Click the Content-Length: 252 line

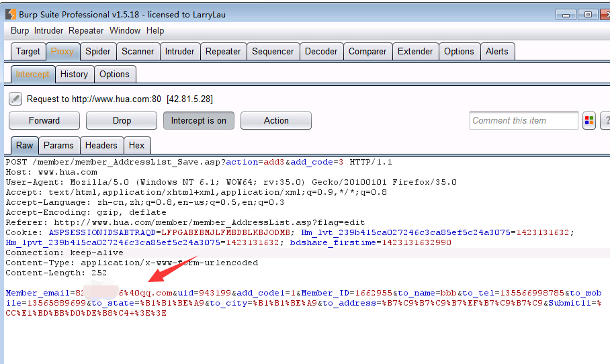(56, 273)
